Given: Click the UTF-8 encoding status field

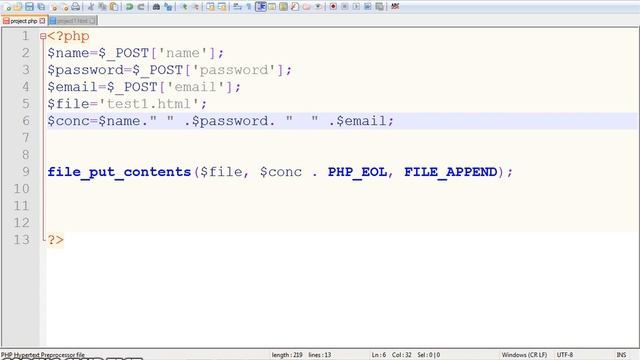Looking at the screenshot, I should click(565, 355).
